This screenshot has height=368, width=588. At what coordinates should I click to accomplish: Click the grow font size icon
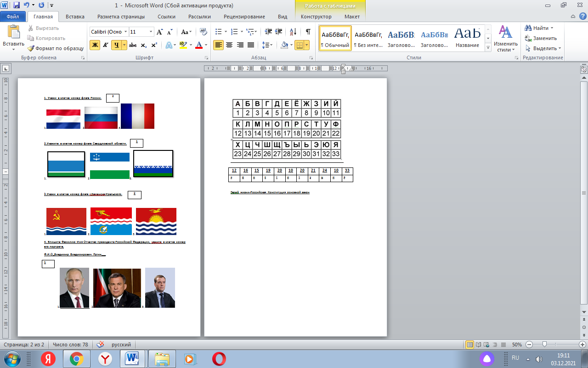click(159, 32)
